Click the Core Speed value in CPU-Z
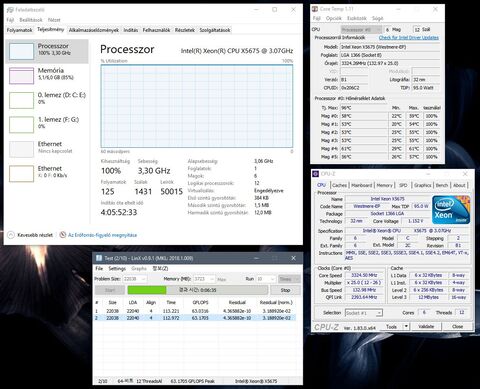 [x=364, y=275]
